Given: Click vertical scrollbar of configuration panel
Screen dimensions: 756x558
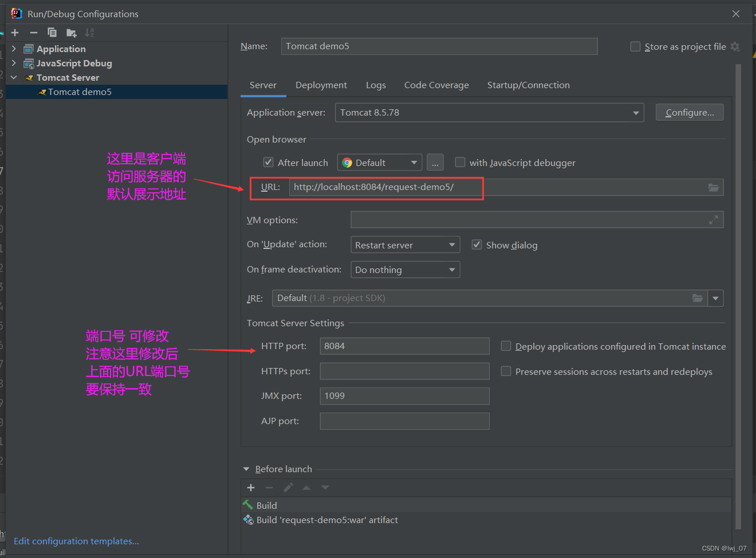Looking at the screenshot, I should click(738, 296).
